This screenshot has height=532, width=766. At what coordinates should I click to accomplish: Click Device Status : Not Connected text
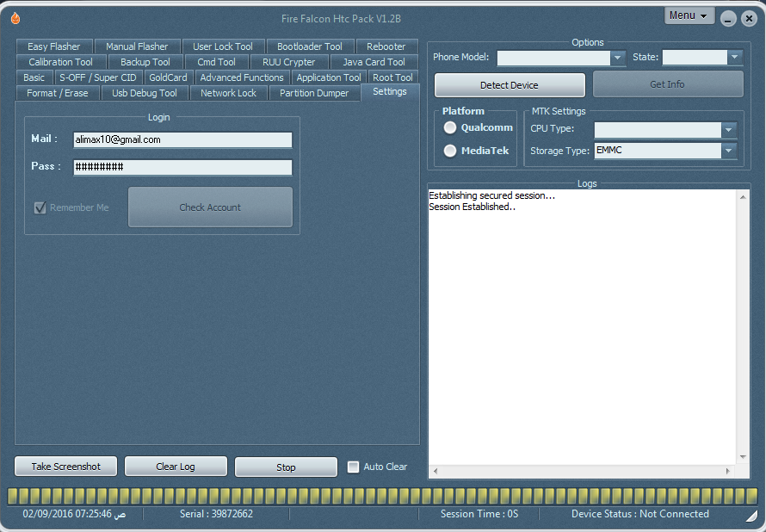click(x=640, y=514)
